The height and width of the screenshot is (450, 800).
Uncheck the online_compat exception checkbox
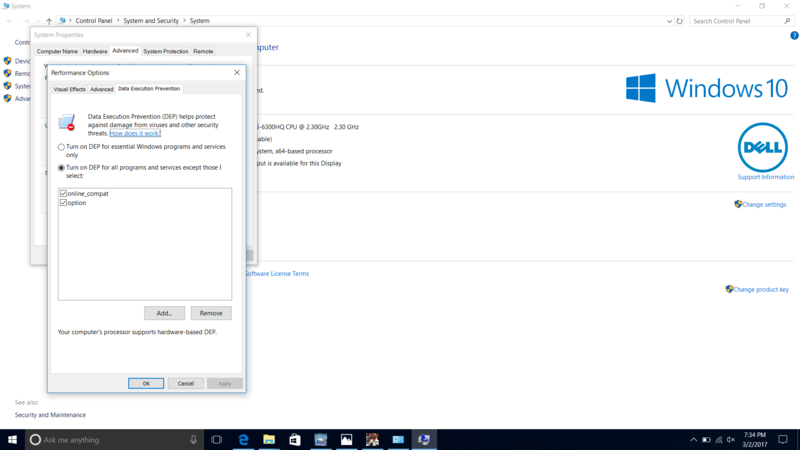click(63, 193)
